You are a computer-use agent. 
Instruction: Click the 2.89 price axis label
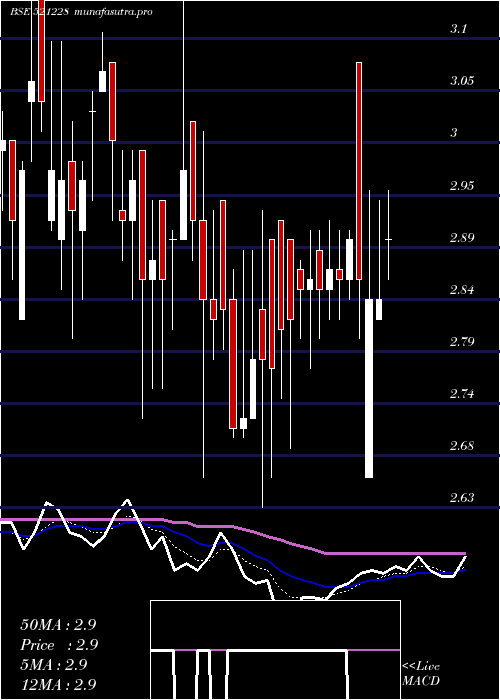462,238
